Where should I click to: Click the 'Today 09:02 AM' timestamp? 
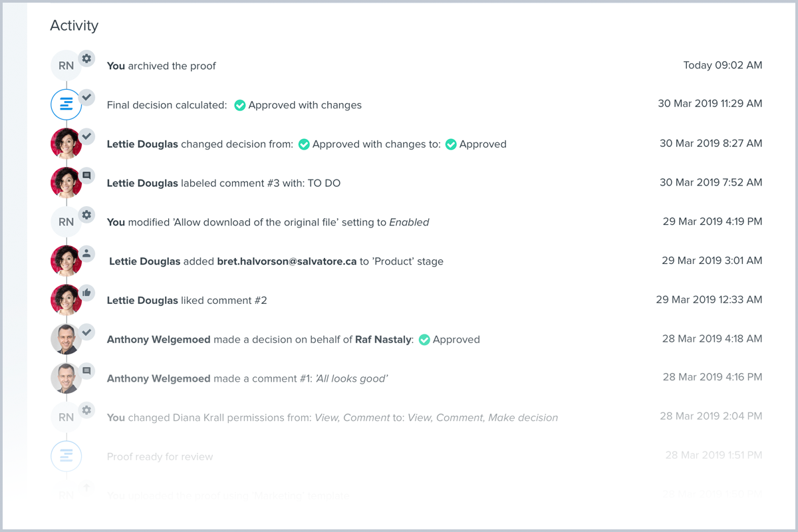click(x=723, y=65)
